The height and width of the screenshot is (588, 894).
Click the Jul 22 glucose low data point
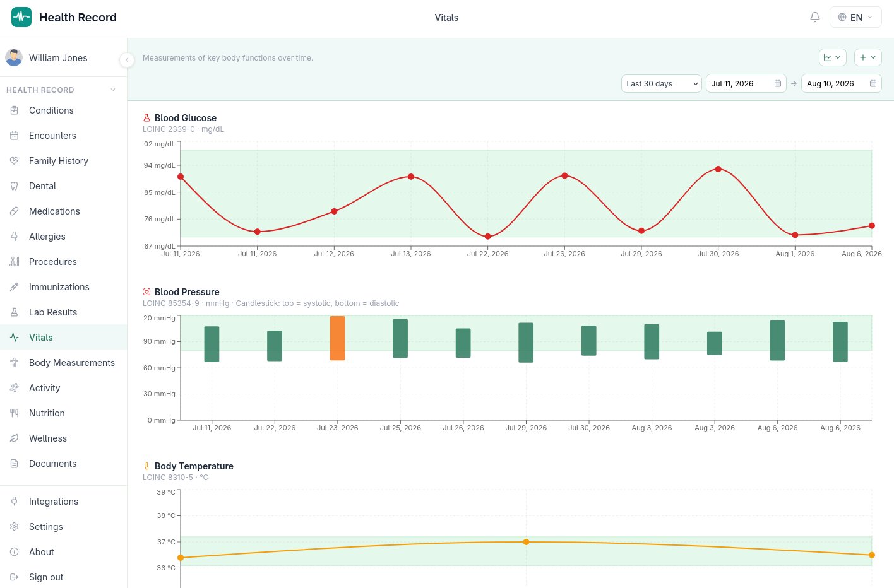(x=488, y=237)
